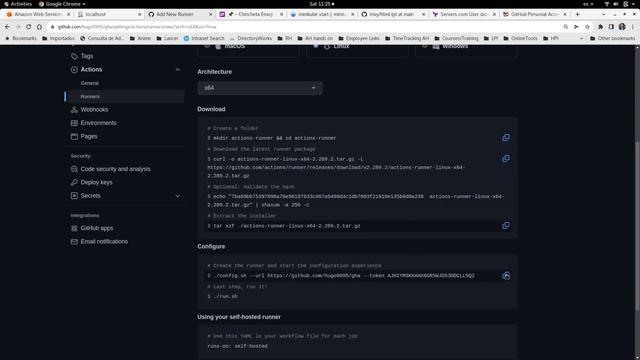Click the zoom magnifier in address bar
Screen dimensions: 640x360
(566, 27)
